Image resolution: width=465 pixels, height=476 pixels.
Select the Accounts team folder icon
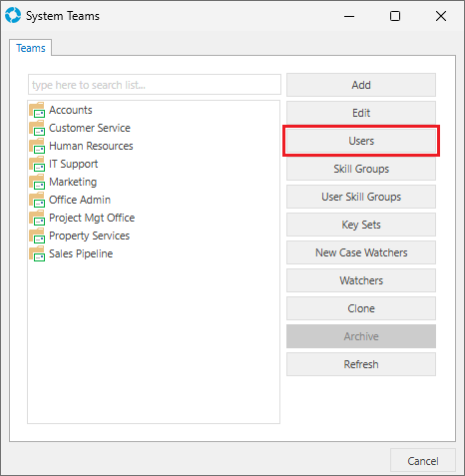(x=37, y=110)
